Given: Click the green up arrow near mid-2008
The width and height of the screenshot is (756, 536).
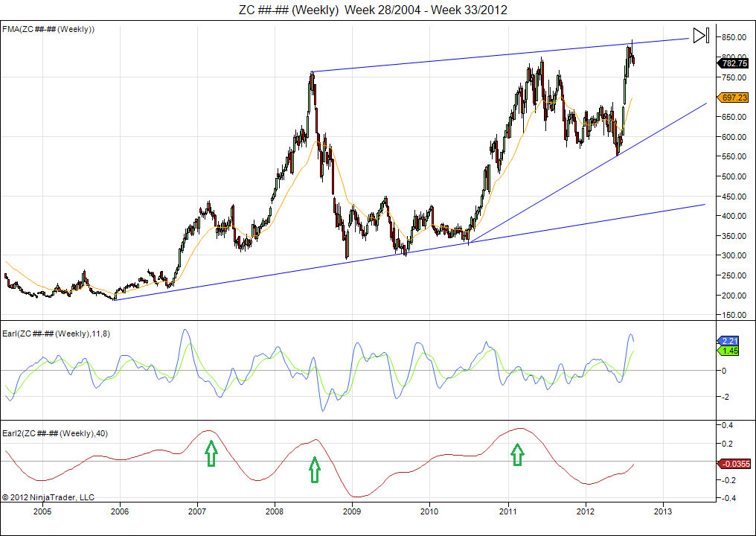Looking at the screenshot, I should point(315,470).
